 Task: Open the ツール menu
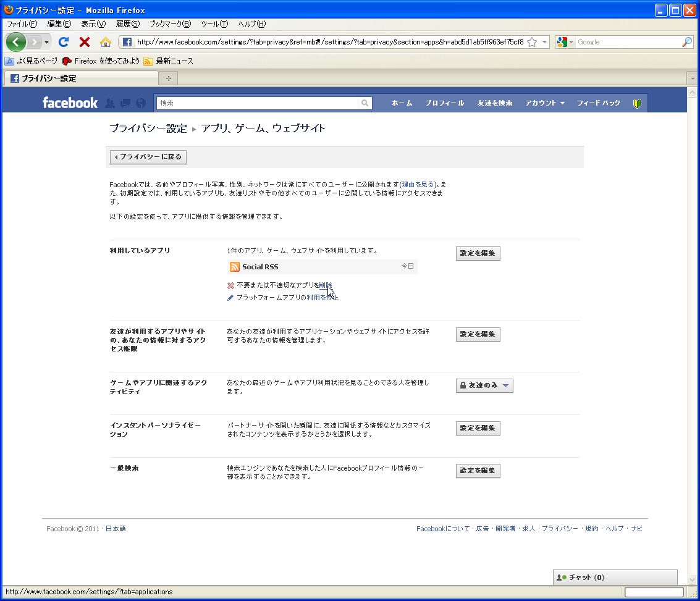(x=214, y=24)
